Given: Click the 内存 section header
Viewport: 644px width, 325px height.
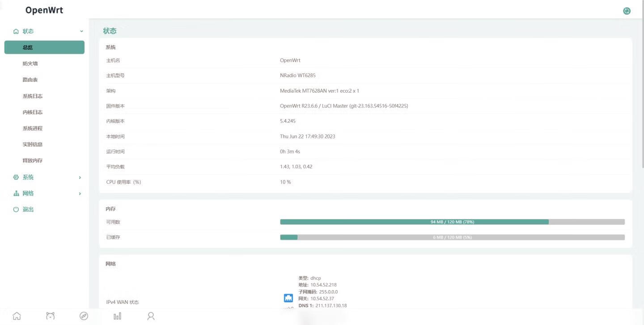Looking at the screenshot, I should pos(110,209).
